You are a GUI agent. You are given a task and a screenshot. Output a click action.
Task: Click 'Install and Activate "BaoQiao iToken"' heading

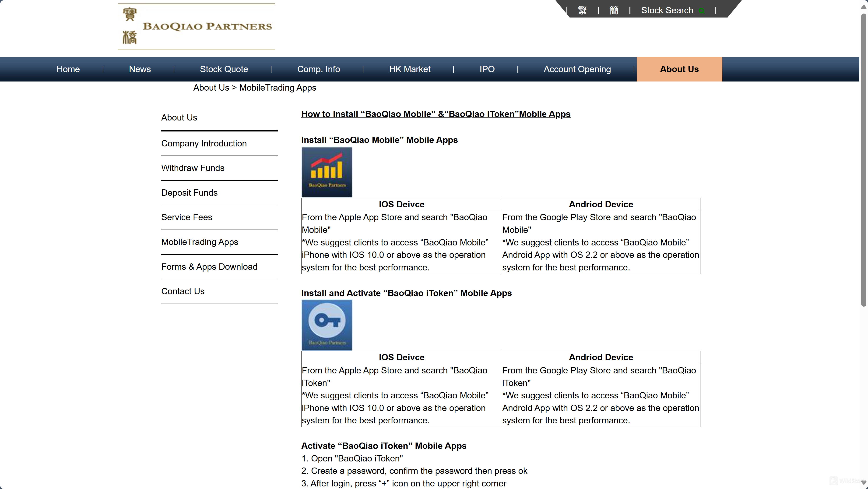click(x=406, y=293)
